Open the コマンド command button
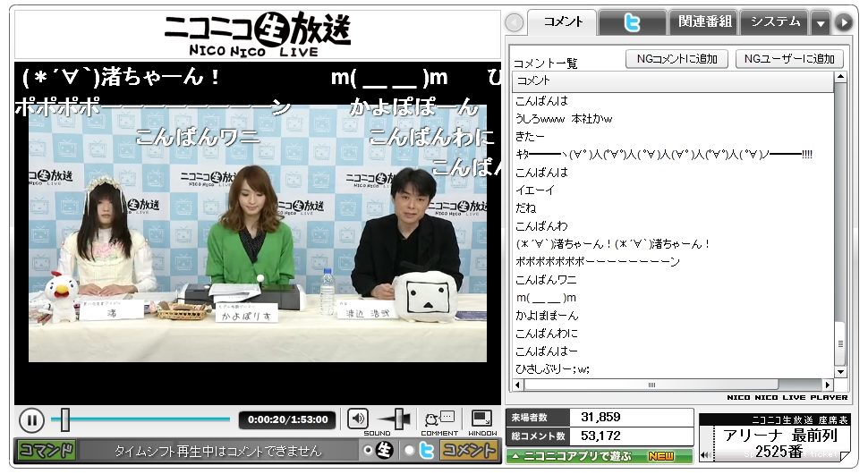Viewport: 868px width, 474px height. click(x=47, y=450)
